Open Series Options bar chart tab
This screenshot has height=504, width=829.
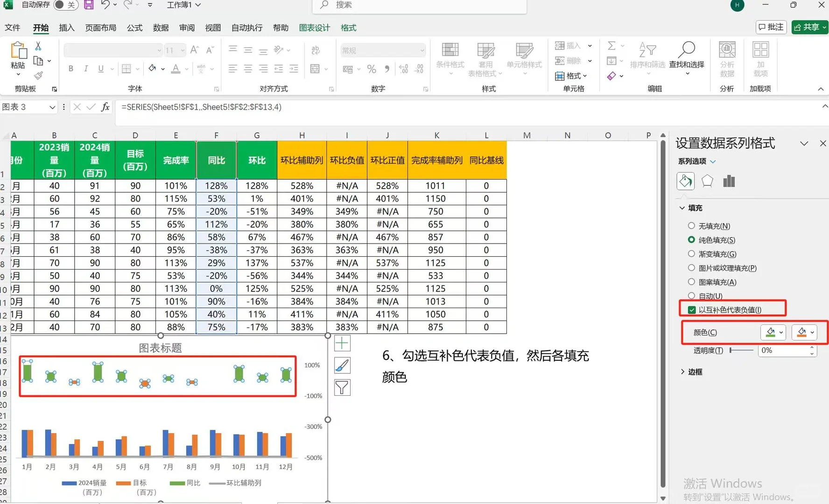[729, 181]
